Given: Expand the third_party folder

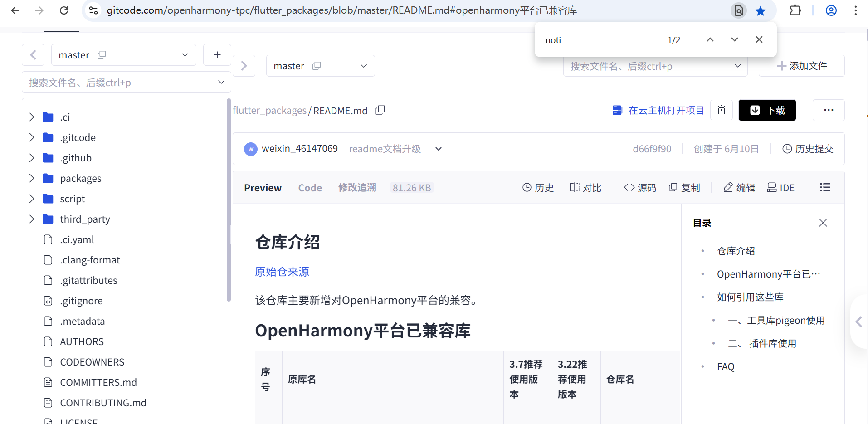Looking at the screenshot, I should (32, 219).
